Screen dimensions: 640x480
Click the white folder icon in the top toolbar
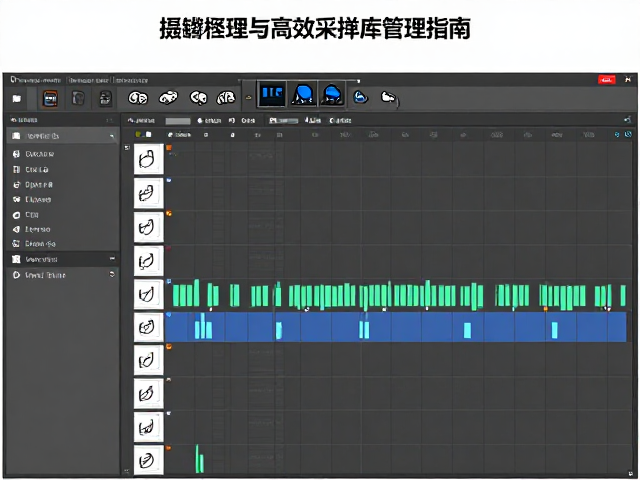[17, 99]
